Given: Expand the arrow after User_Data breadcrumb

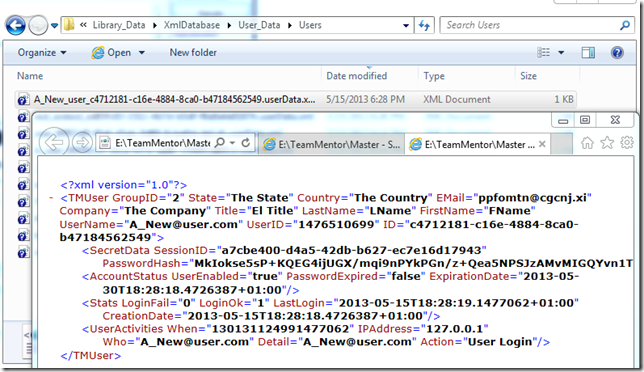Looking at the screenshot, I should [290, 25].
